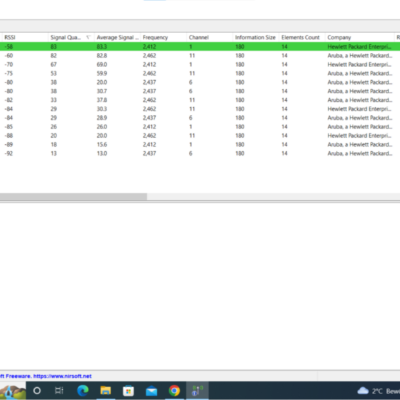This screenshot has width=400, height=400.
Task: Open the Mail app taskbar icon
Action: coord(151,390)
